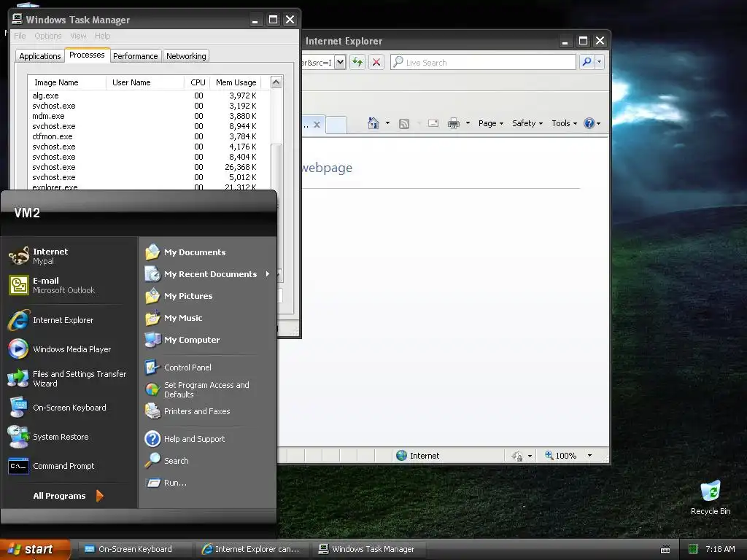747x560 pixels.
Task: Click the Start button
Action: tap(35, 549)
